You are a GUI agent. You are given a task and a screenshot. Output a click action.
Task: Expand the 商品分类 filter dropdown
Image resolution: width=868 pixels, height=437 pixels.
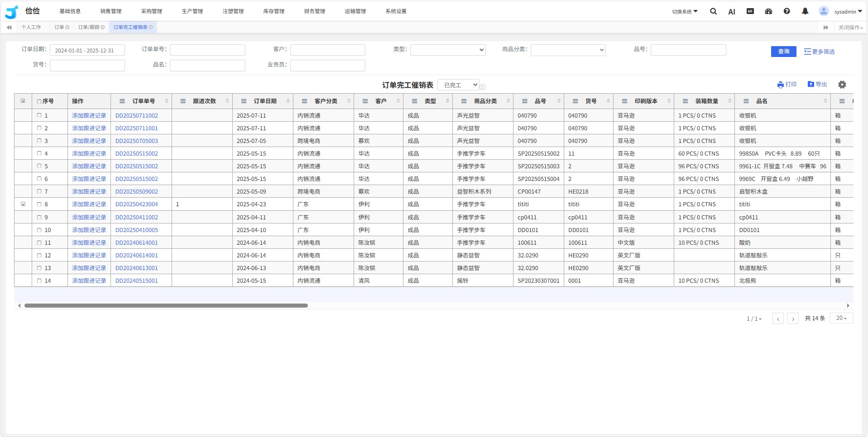(568, 50)
